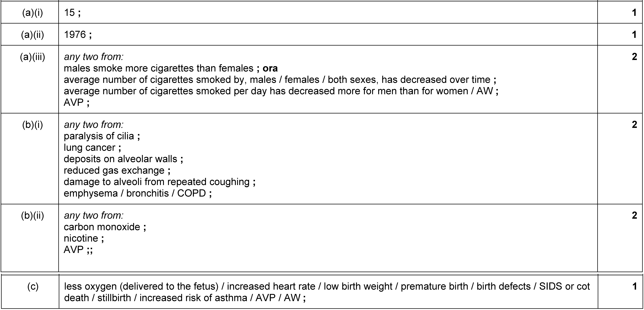
Task: Click 'carbon monoxide' text
Action: coord(102,227)
